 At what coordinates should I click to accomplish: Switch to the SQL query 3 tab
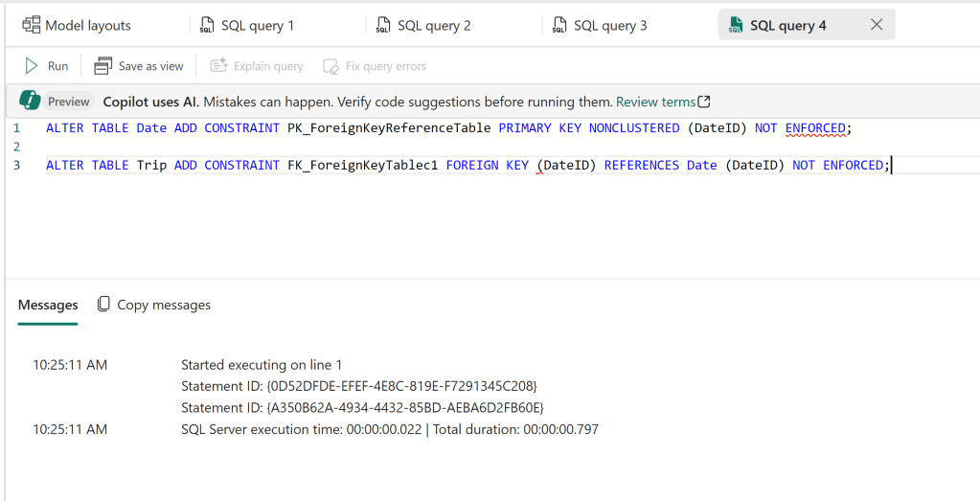(x=610, y=26)
